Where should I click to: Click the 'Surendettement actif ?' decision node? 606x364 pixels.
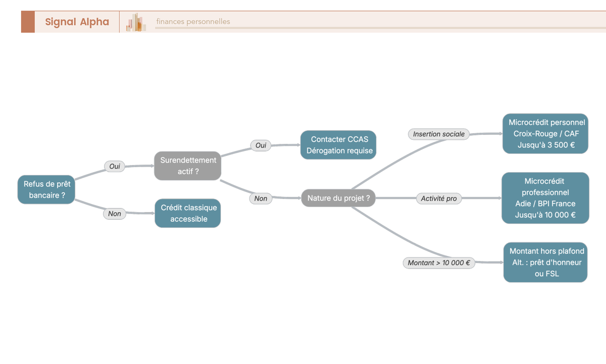pos(188,166)
